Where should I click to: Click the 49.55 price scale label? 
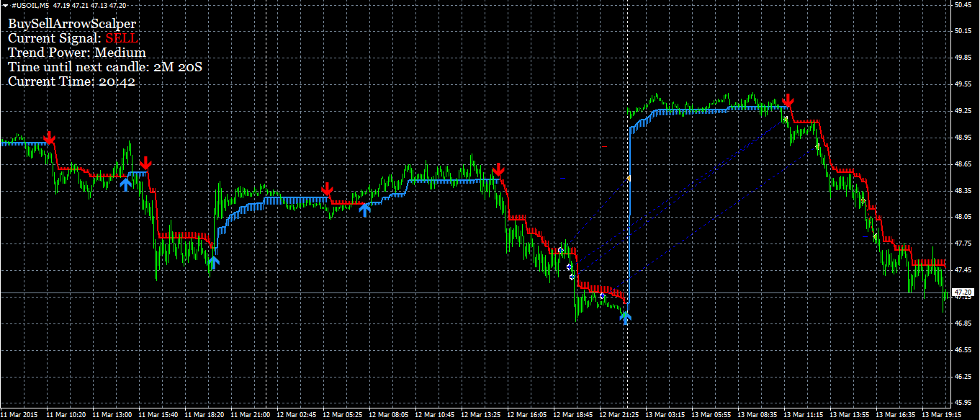click(x=963, y=84)
